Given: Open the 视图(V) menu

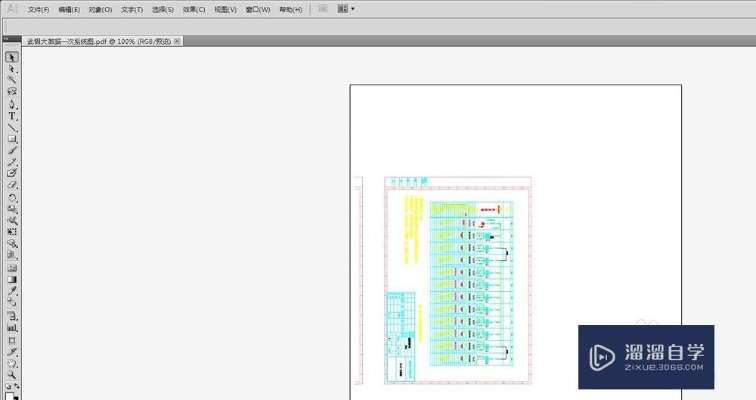Looking at the screenshot, I should (x=225, y=9).
